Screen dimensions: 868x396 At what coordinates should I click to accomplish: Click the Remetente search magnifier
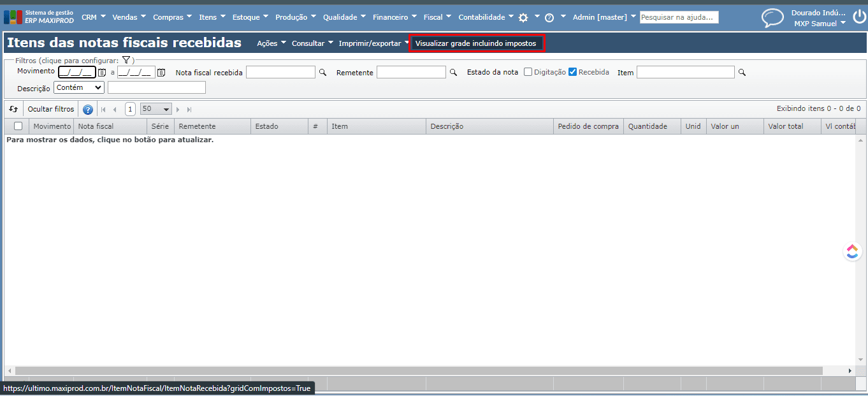point(453,73)
